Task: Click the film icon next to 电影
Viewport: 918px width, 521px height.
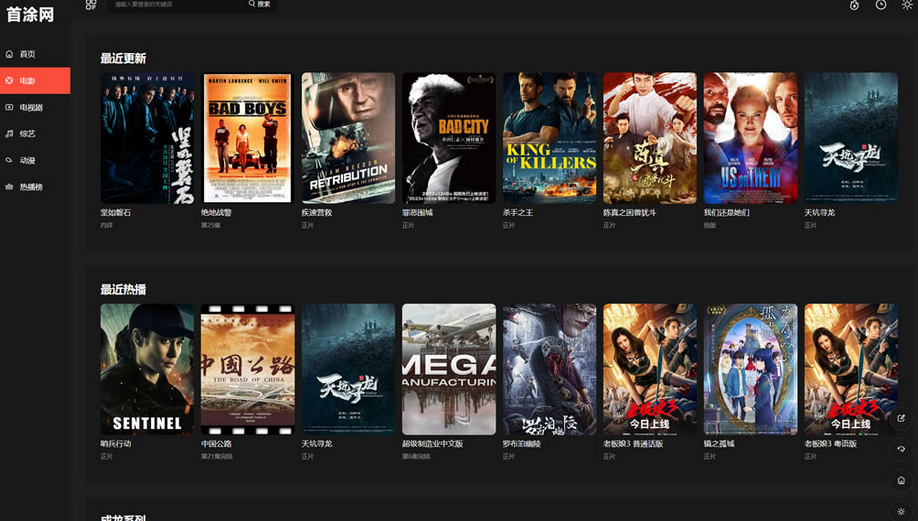Action: point(9,81)
